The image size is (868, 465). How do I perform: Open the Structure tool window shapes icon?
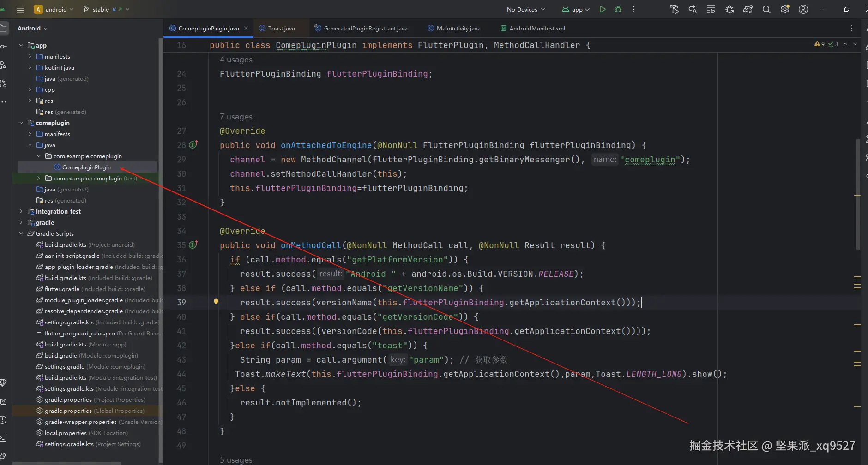pyautogui.click(x=3, y=65)
